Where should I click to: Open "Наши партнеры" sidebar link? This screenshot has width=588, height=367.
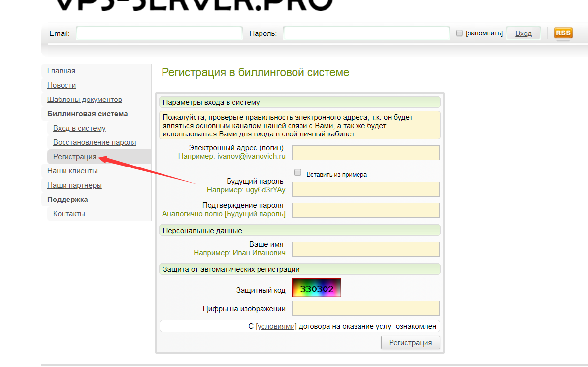click(x=74, y=185)
